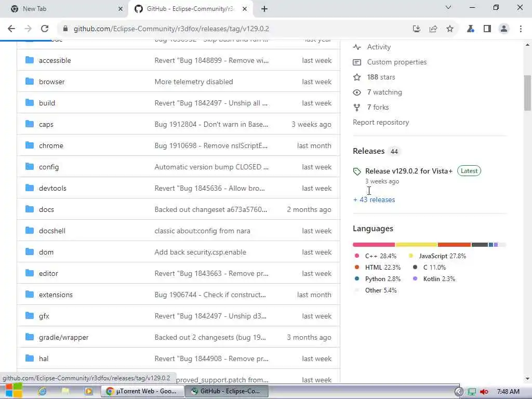Click the scrollbar down arrow
This screenshot has width=532, height=399.
pyautogui.click(x=527, y=379)
